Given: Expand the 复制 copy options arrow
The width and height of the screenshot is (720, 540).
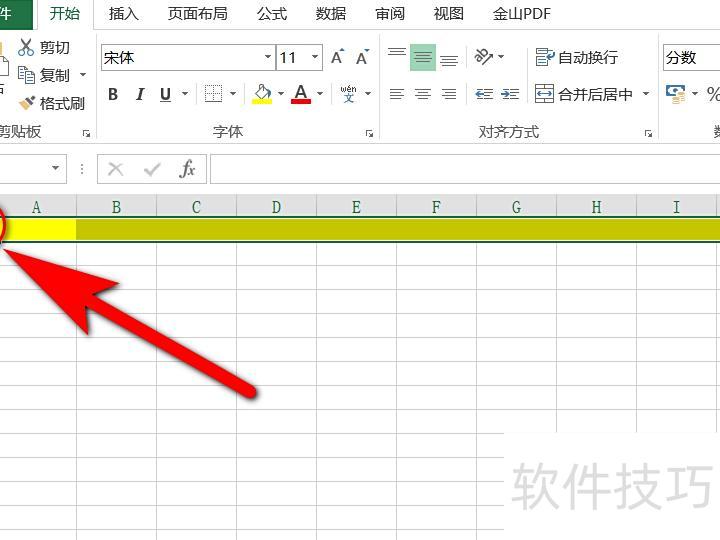Looking at the screenshot, I should [83, 74].
